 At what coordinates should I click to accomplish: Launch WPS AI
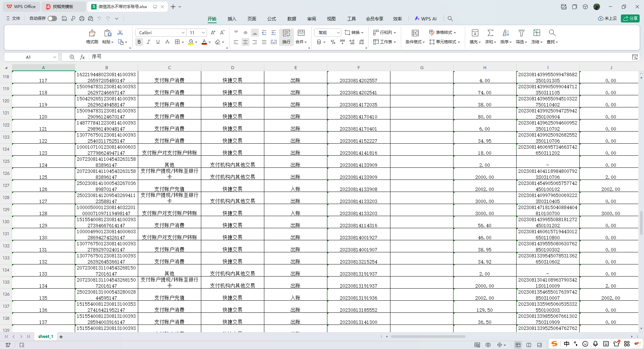(425, 19)
